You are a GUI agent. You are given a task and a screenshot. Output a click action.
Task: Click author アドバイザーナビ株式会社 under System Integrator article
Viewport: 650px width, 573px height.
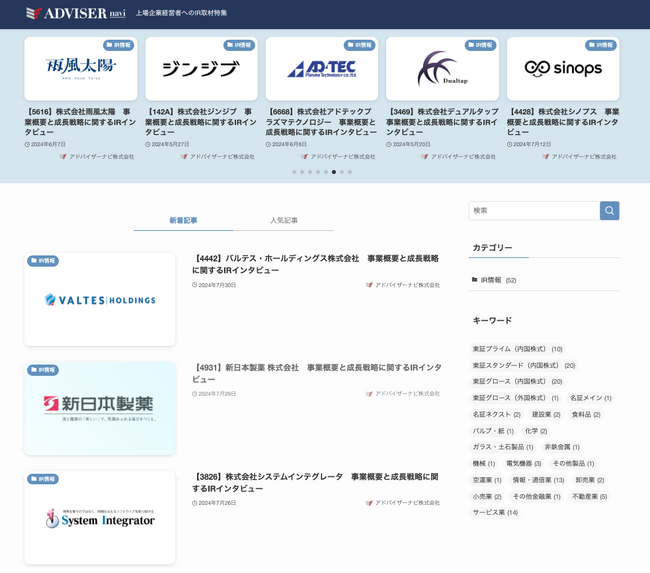point(403,503)
